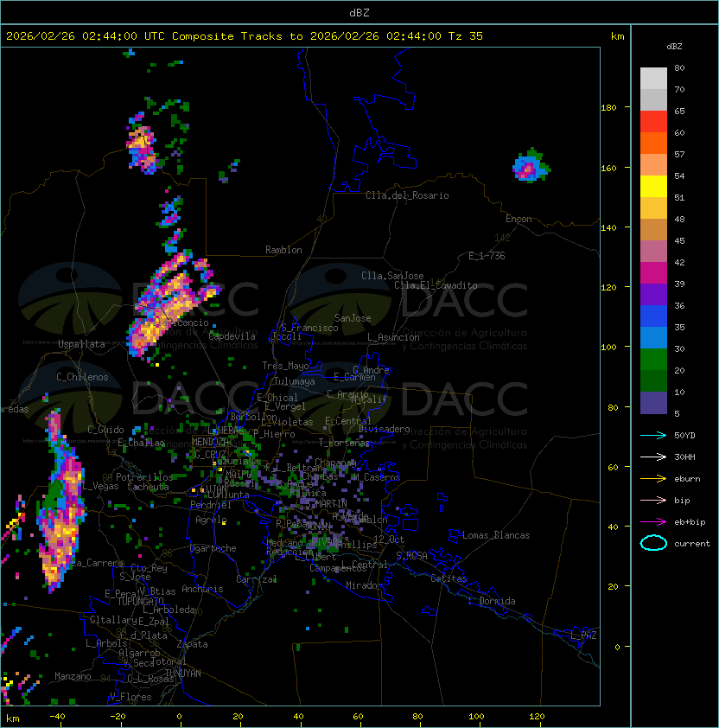
Task: Click the 'Clla.SanJose' map label
Action: 392,276
